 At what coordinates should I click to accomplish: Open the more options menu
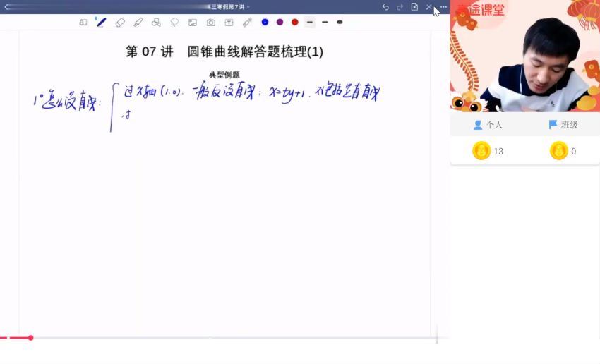(x=443, y=7)
